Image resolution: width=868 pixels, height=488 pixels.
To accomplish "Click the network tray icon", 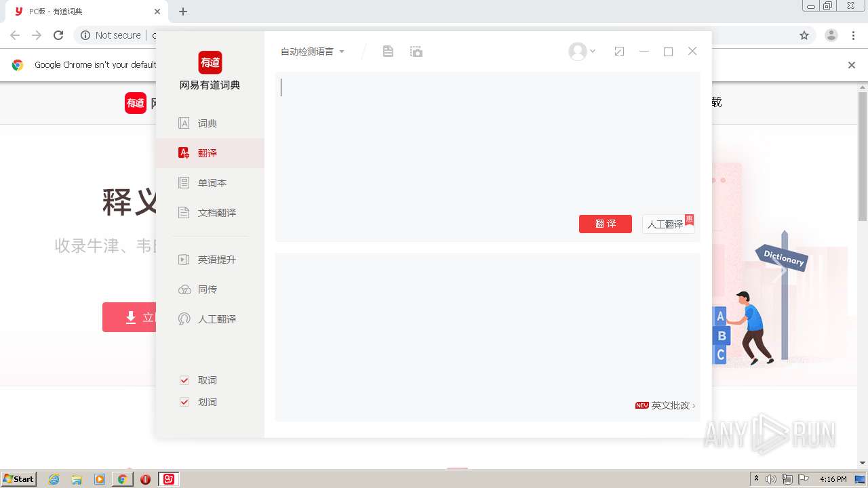I will pyautogui.click(x=787, y=479).
